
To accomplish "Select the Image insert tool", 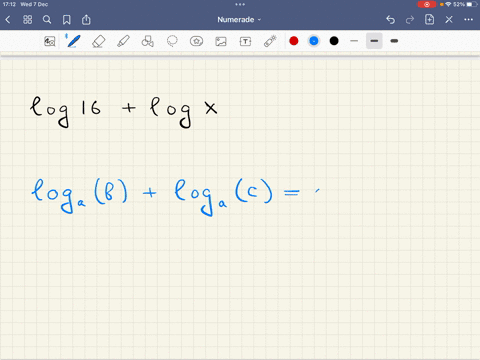I will click(221, 41).
